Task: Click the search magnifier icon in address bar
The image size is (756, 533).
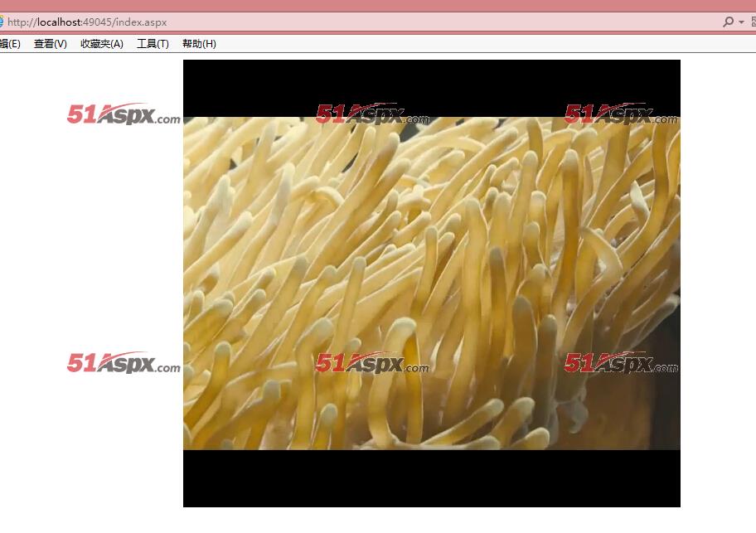Action: coord(728,22)
